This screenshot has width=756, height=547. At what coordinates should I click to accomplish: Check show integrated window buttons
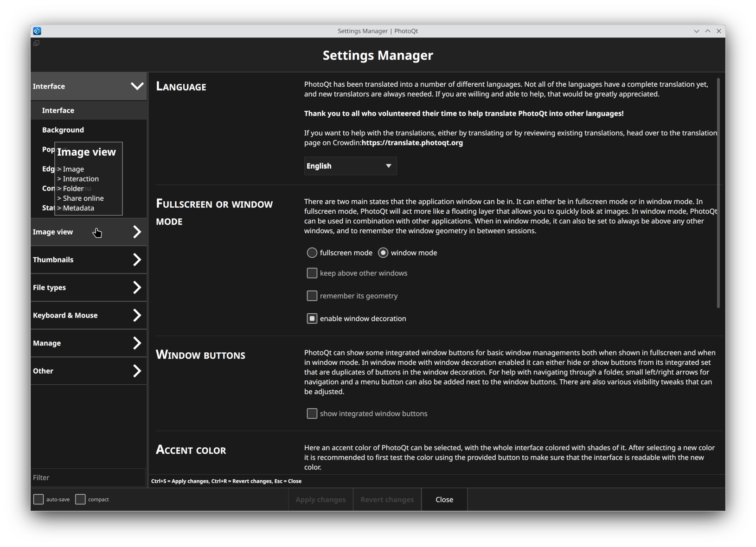coord(312,413)
